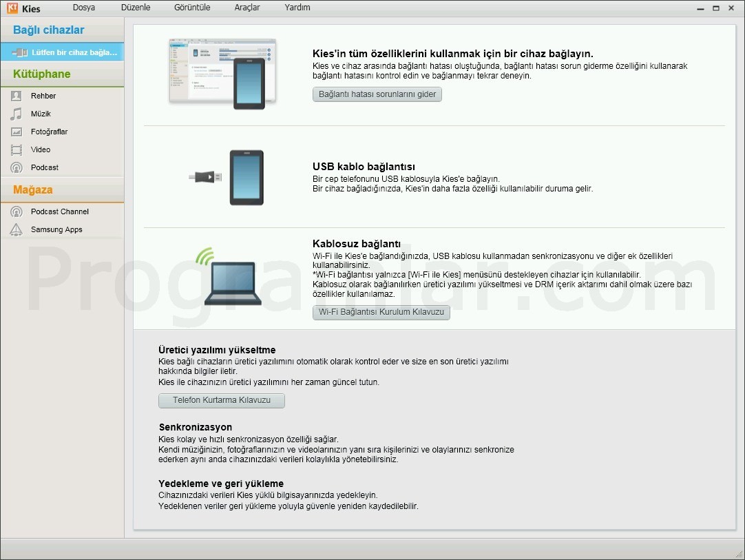The image size is (745, 560).
Task: Click Bağlantı hatası sorunlarını gider button
Action: click(377, 94)
